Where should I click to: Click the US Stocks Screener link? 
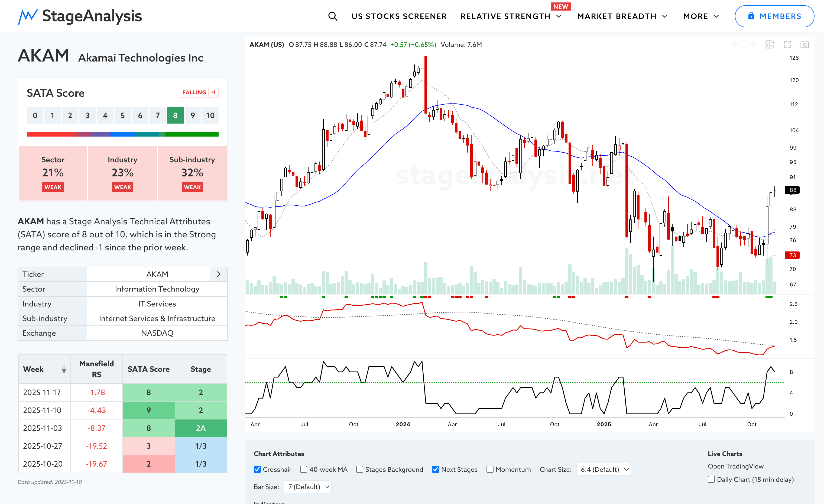(x=399, y=16)
